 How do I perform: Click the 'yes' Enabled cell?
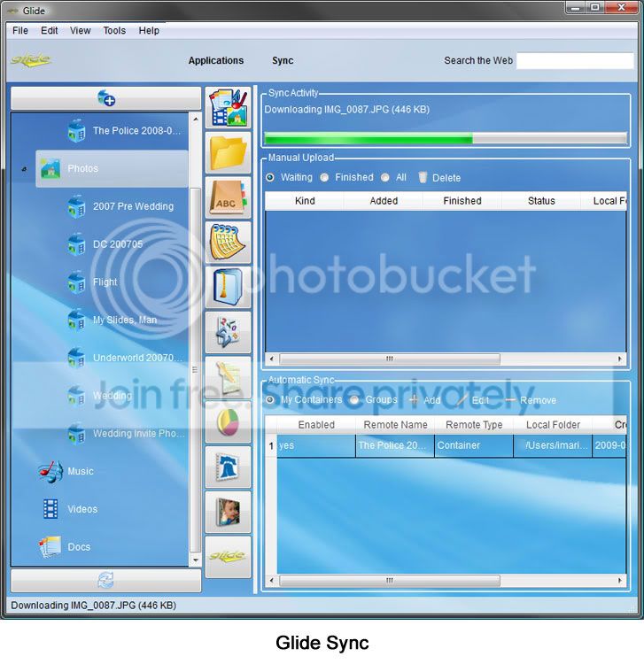[316, 445]
